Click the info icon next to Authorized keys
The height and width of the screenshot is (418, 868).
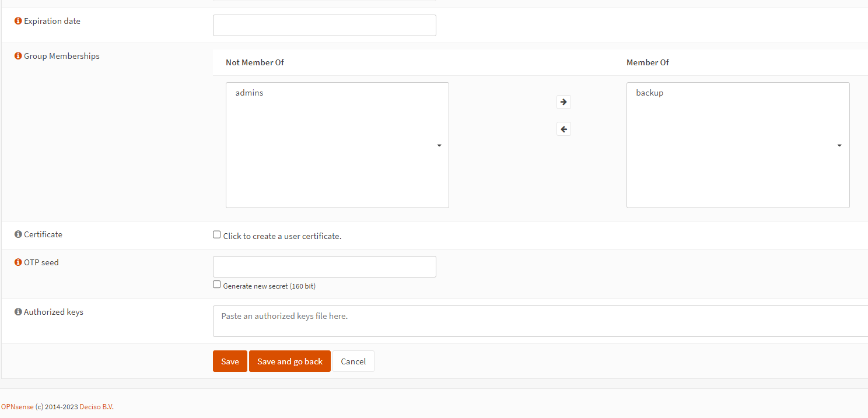(17, 311)
